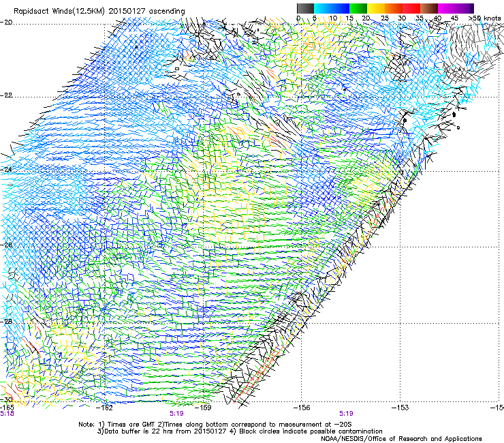Click the "-20" latitude axis label
Screen dimensions: 504x443
6,22
